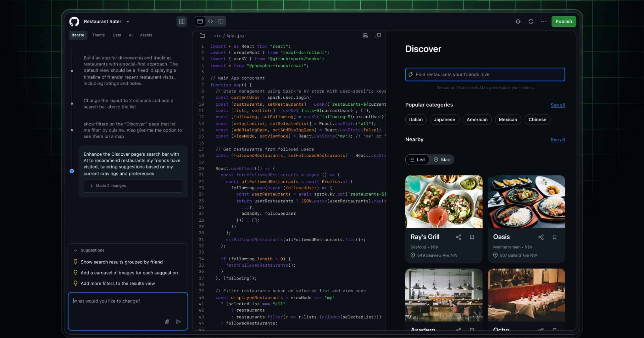Click See all popular categories
This screenshot has height=338, width=644.
[x=558, y=105]
